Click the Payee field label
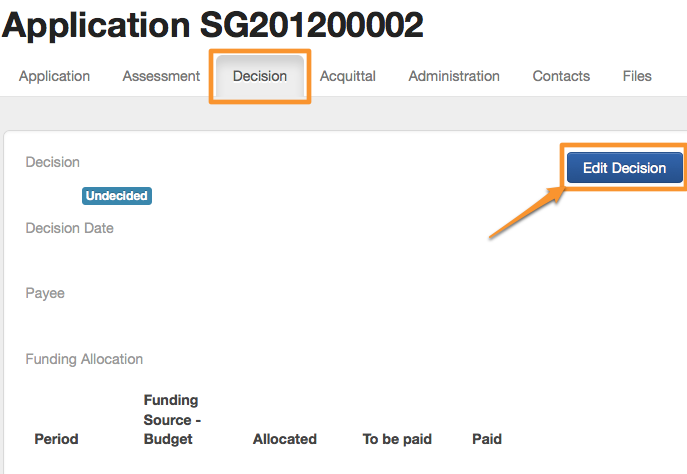The height and width of the screenshot is (474, 687). click(45, 294)
